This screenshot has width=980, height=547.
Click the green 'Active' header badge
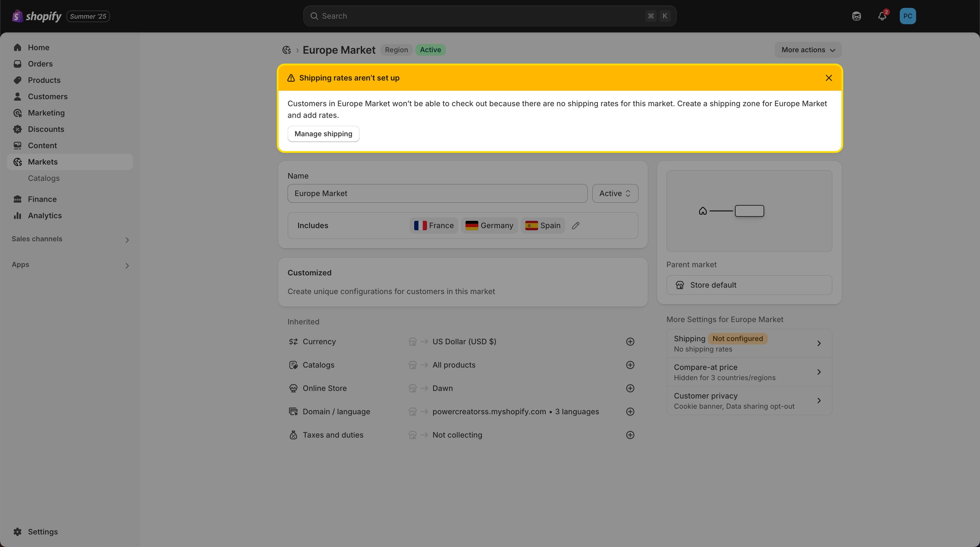430,50
